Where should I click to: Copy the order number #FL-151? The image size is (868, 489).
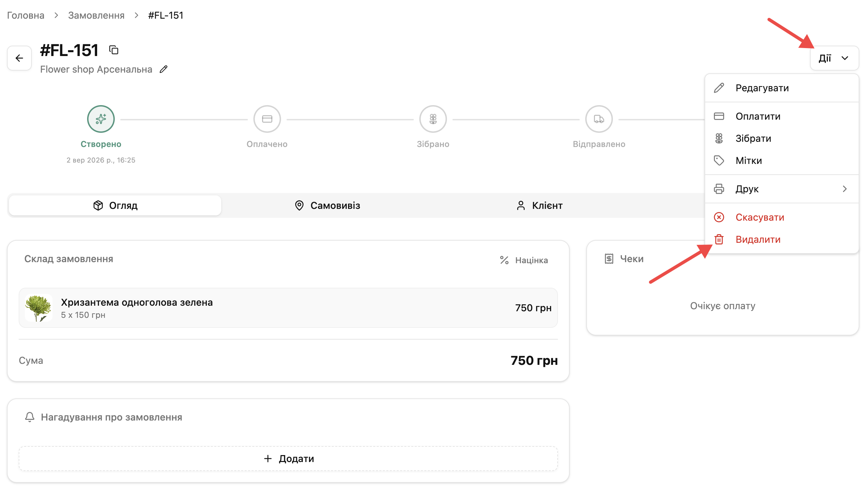(x=114, y=50)
